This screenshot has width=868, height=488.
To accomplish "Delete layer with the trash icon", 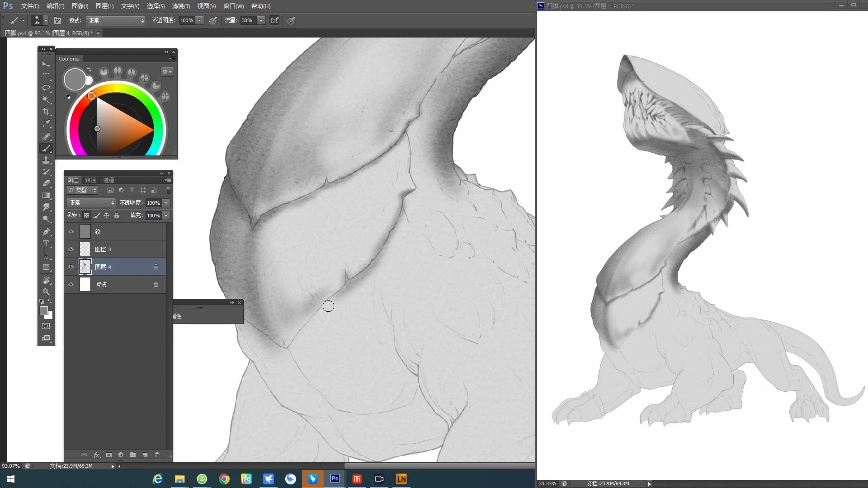I will [157, 455].
